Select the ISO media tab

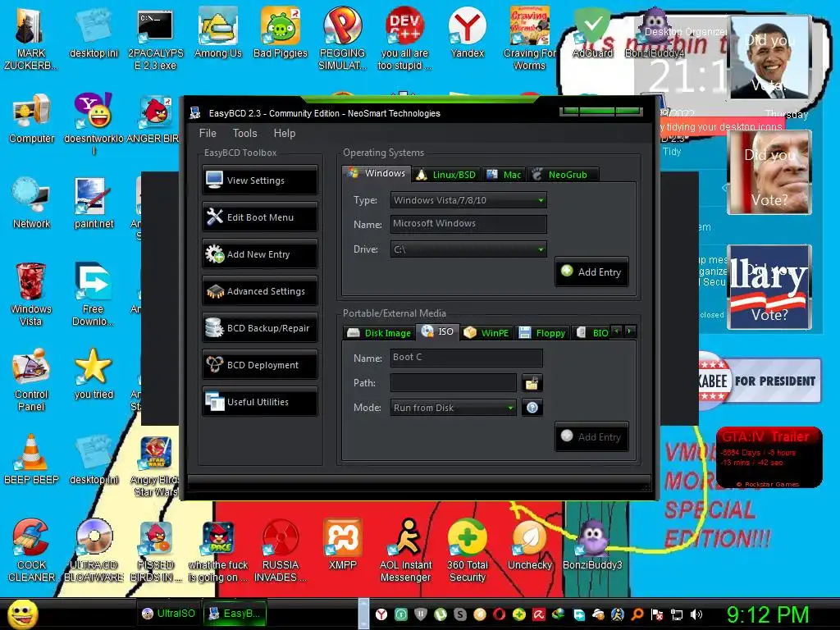click(x=438, y=331)
